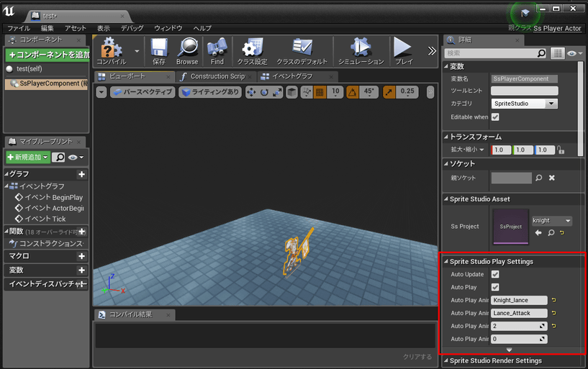Image resolution: width=588 pixels, height=369 pixels.
Task: Open the Asset (アセット) menu
Action: click(76, 28)
